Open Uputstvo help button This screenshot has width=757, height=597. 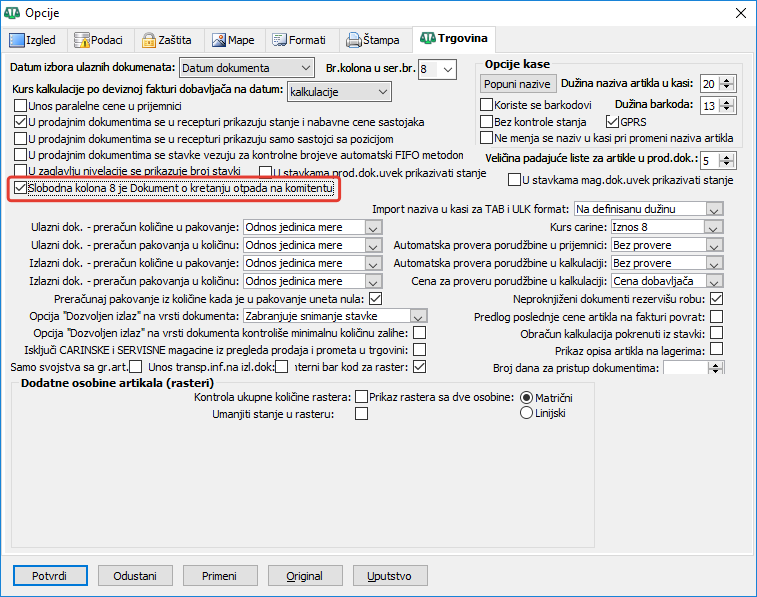(390, 576)
